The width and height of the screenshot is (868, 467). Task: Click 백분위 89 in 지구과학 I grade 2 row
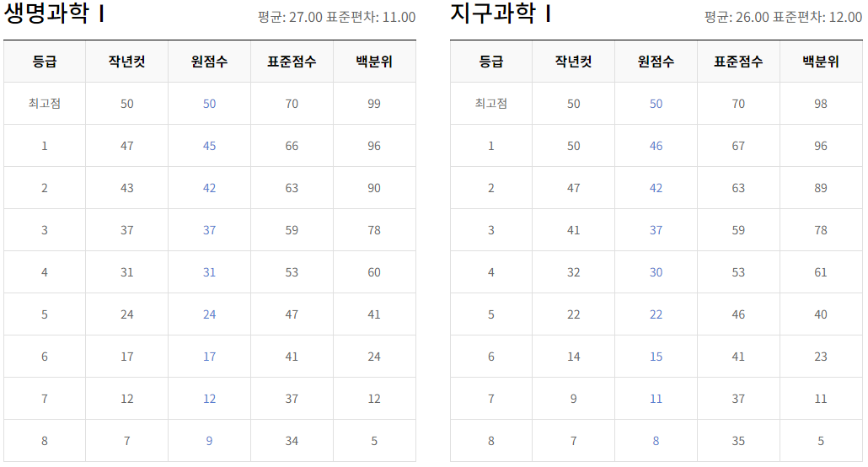pyautogui.click(x=821, y=188)
